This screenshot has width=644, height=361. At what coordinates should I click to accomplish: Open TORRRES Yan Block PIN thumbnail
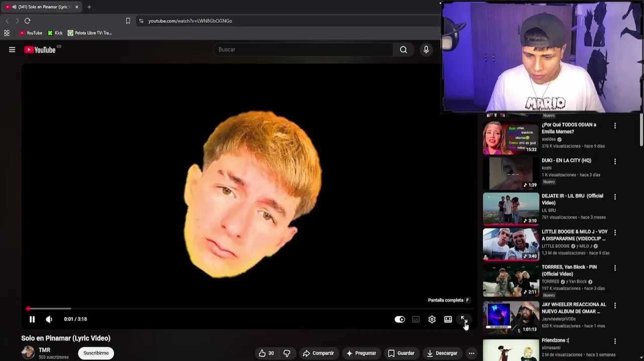(511, 280)
